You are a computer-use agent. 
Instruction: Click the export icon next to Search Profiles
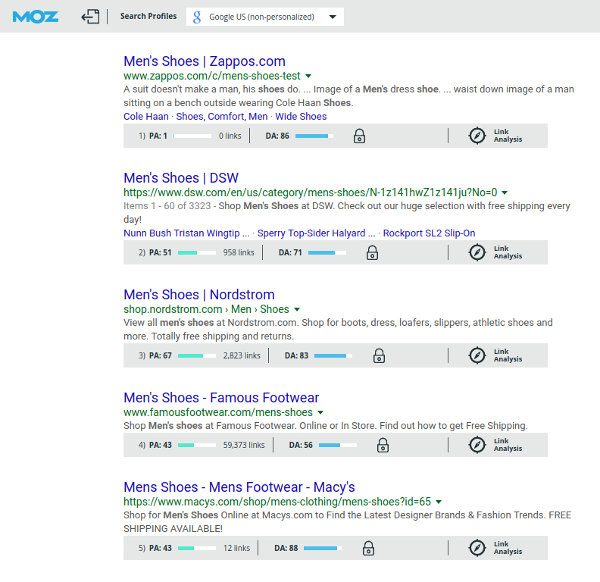tap(90, 16)
